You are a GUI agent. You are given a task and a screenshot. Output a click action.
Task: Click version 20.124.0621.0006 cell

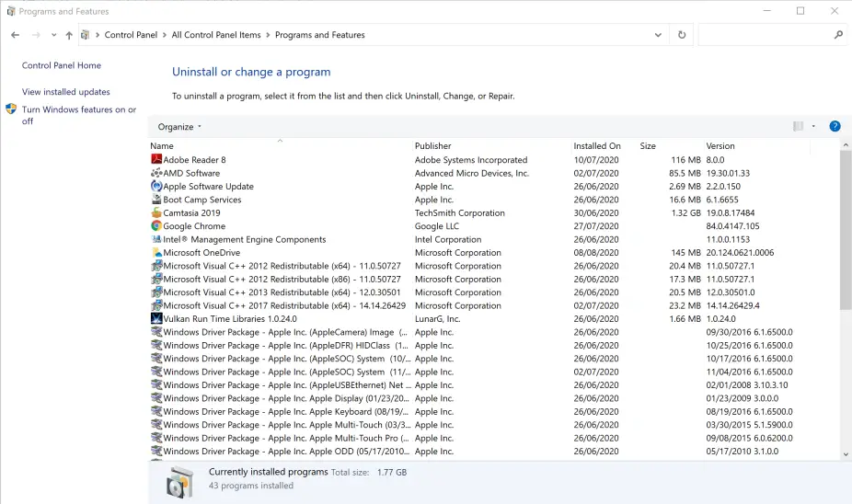(740, 253)
